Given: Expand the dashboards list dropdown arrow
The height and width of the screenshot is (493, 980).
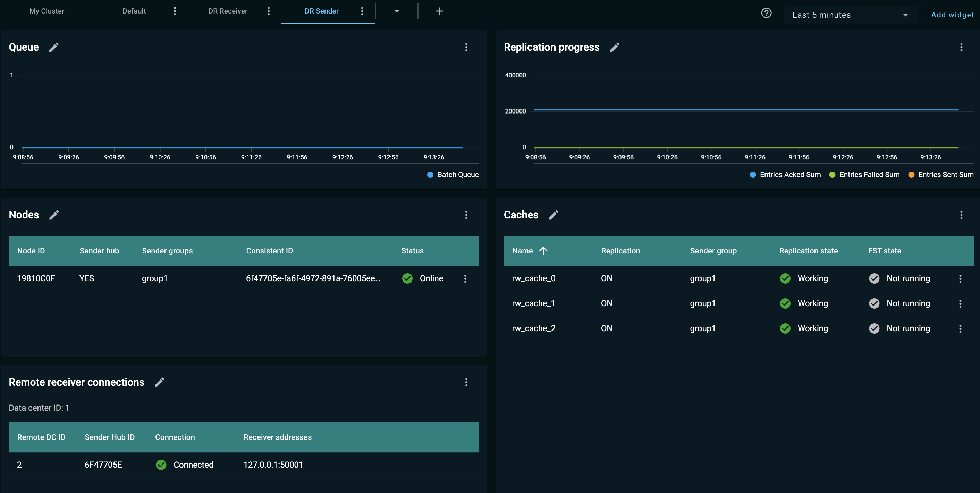Looking at the screenshot, I should tap(396, 11).
